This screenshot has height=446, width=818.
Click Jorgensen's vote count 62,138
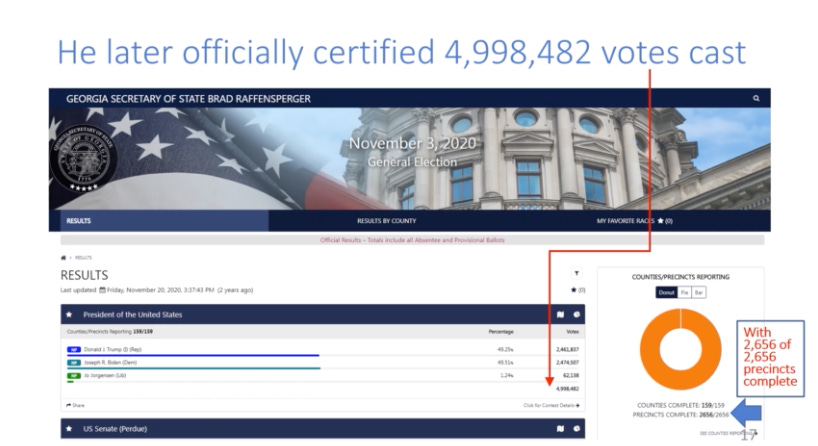[x=571, y=376]
